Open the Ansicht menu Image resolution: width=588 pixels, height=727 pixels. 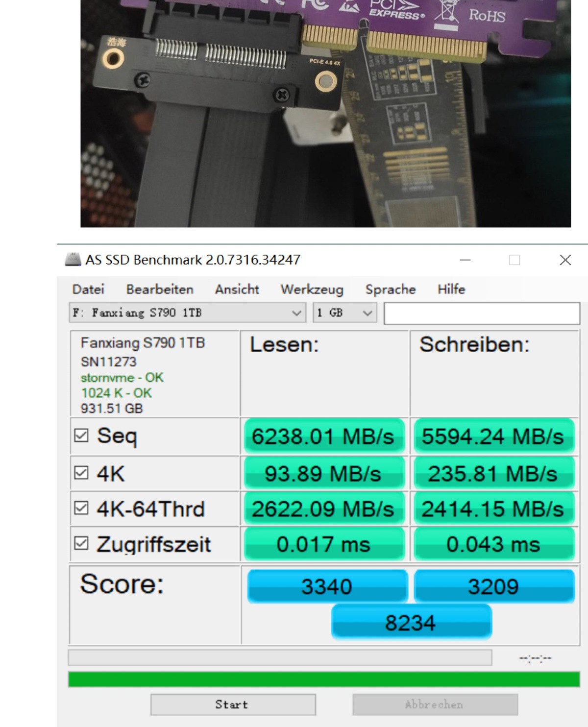(x=237, y=289)
